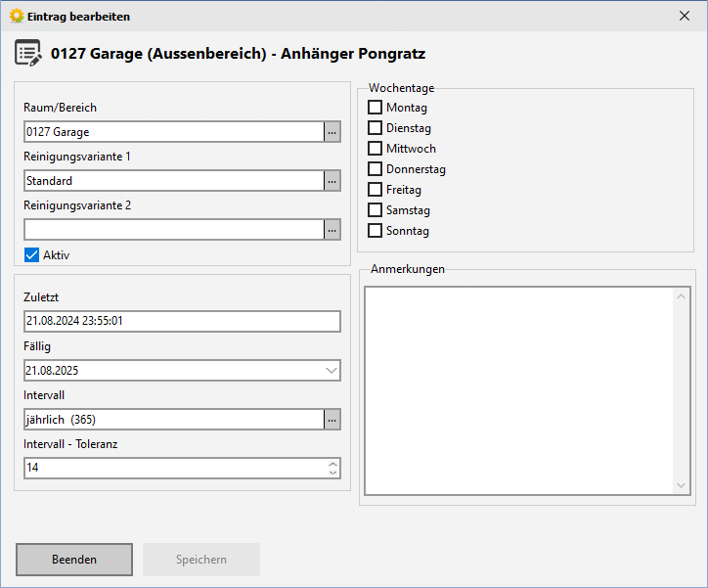Click into the Raum/Bereich field showing 0127 Garage
The height and width of the screenshot is (588, 708).
click(x=174, y=132)
